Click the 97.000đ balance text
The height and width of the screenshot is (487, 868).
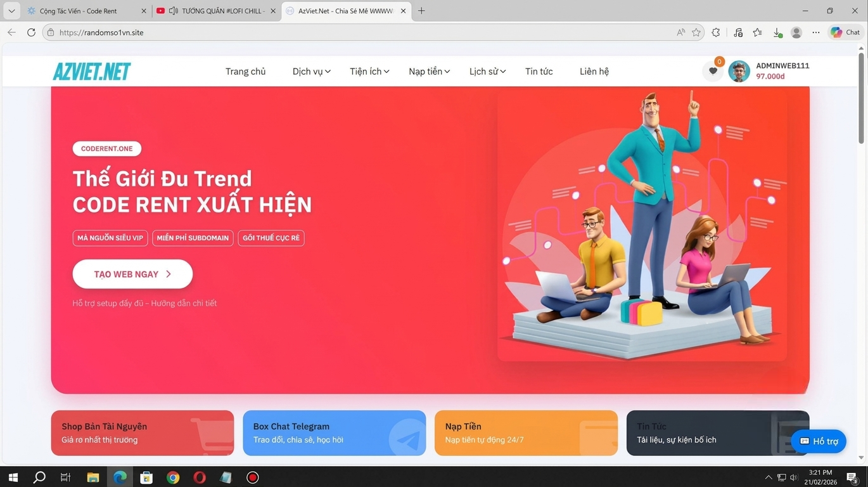click(x=770, y=76)
